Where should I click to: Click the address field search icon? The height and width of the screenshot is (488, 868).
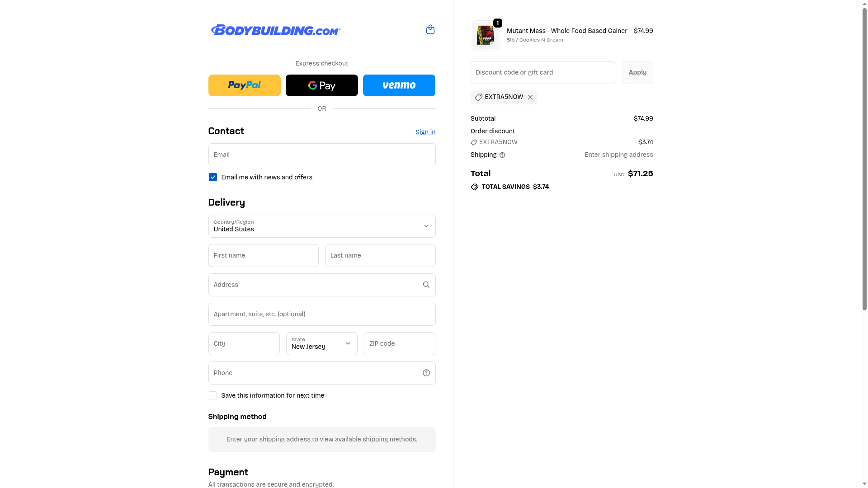click(x=426, y=285)
